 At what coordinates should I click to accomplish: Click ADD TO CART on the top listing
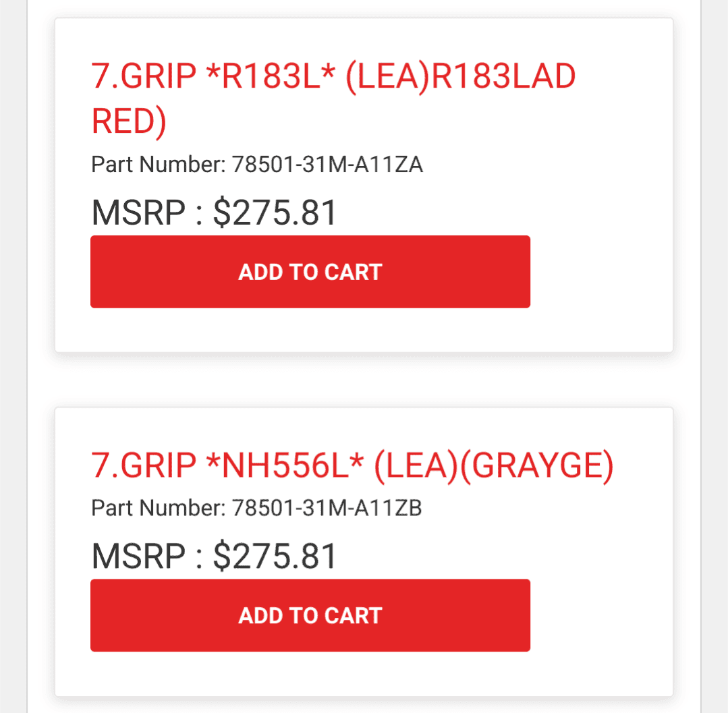click(x=310, y=271)
